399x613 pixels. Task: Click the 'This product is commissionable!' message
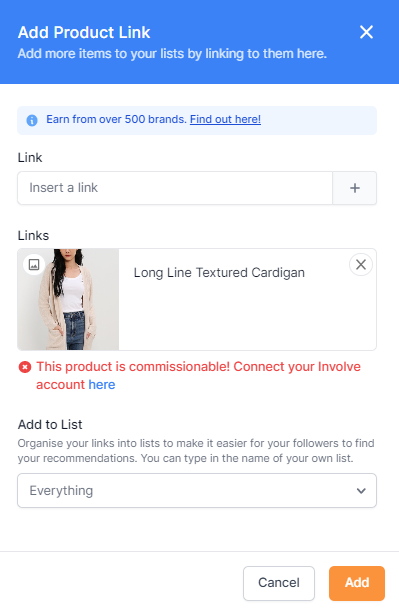point(133,367)
